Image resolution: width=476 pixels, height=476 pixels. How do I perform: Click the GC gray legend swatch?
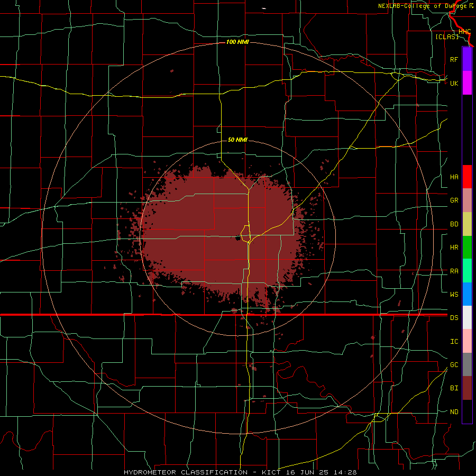(467, 364)
